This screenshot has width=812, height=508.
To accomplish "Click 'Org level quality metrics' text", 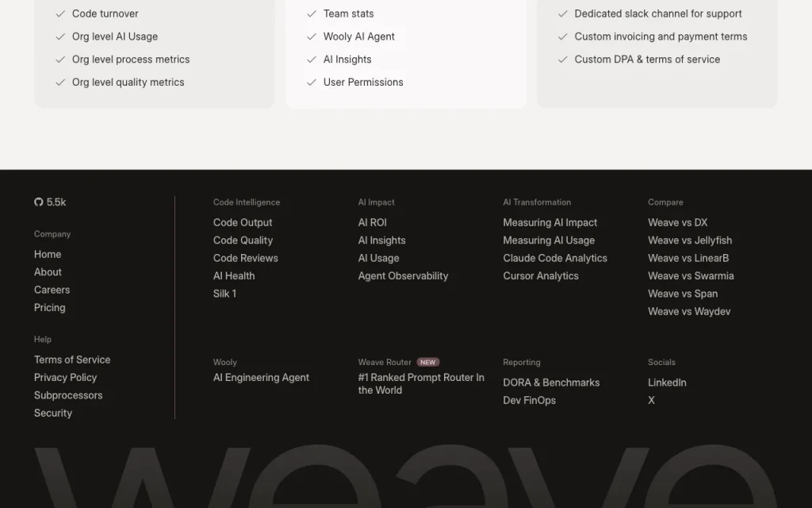I will pos(128,83).
